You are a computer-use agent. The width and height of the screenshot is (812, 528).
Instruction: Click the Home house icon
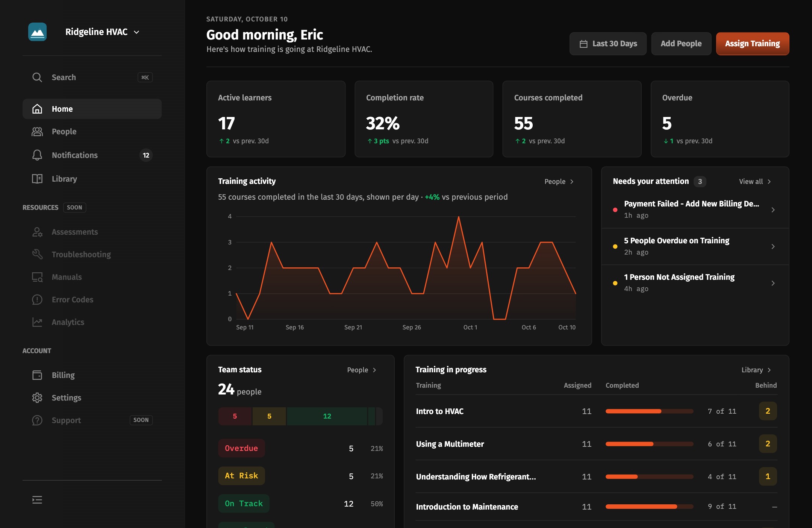(37, 109)
